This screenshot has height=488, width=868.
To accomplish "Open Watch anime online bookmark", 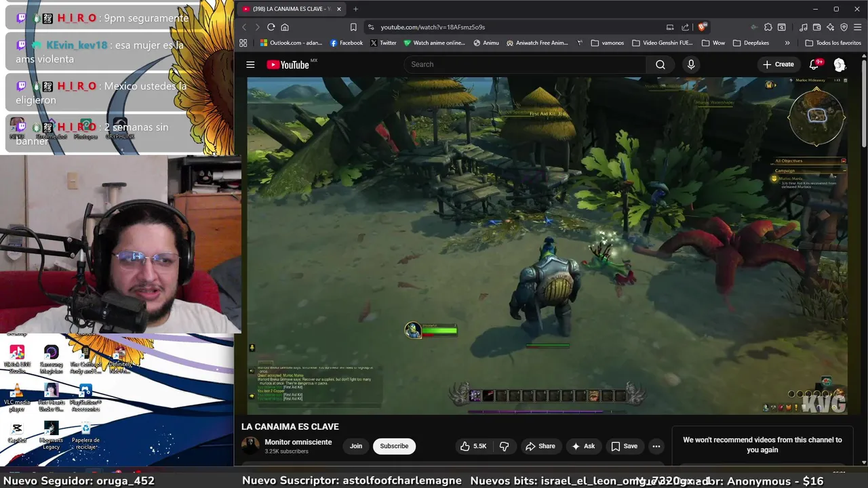I will point(434,43).
